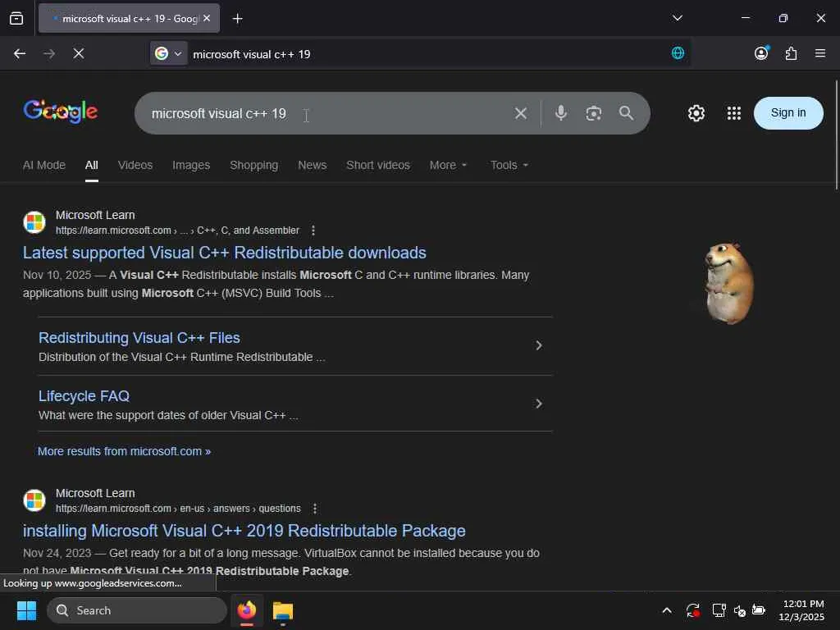Viewport: 840px width, 630px height.
Task: Open the Firefox extensions puzzle icon
Action: click(x=791, y=53)
